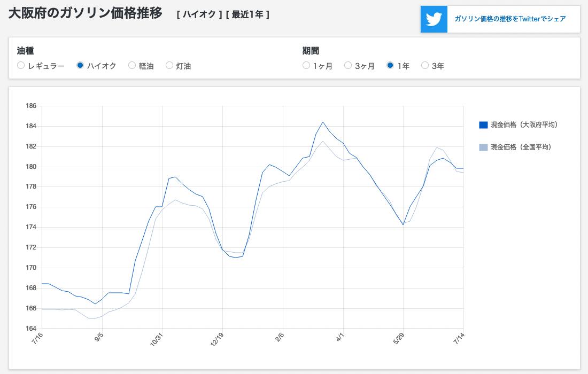Click the 176 y-axis value

(31, 207)
